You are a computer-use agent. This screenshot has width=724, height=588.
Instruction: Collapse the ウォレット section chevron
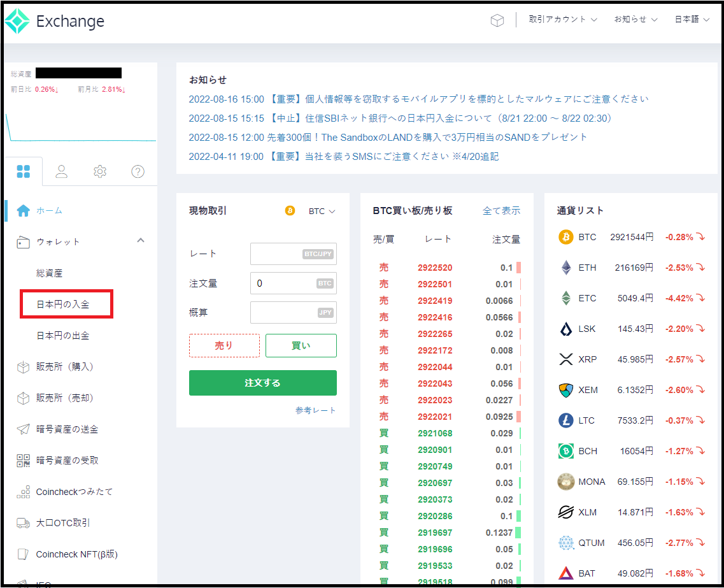click(x=141, y=241)
